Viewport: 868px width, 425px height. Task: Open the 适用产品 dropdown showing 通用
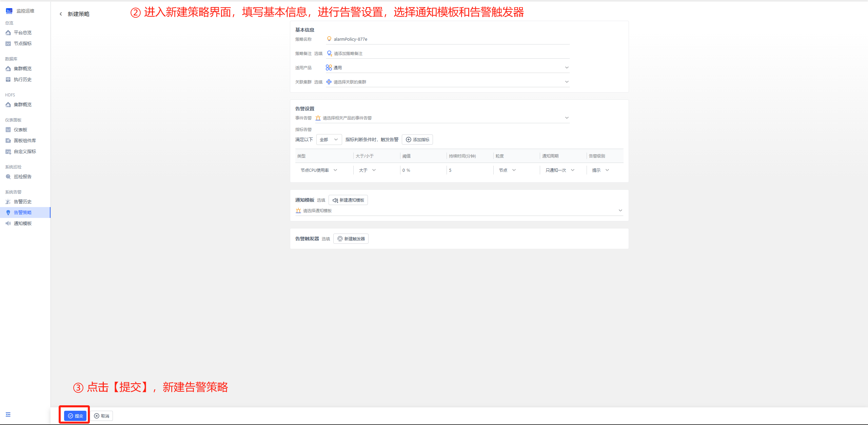click(448, 68)
